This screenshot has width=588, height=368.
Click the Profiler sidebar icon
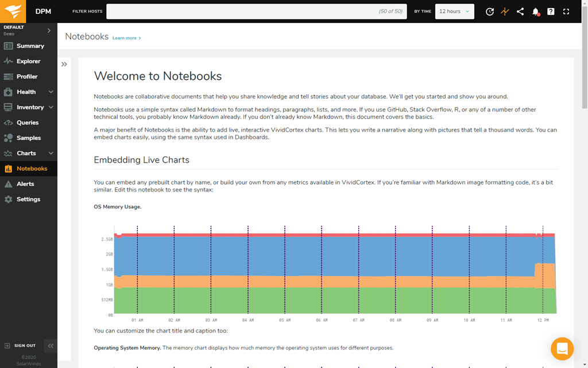pos(8,76)
